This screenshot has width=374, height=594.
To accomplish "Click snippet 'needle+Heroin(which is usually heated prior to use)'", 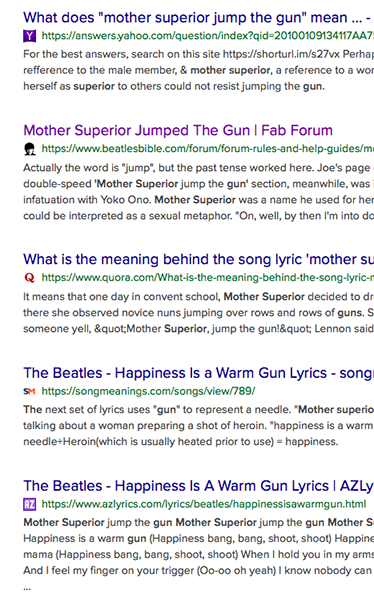I will [x=149, y=442].
